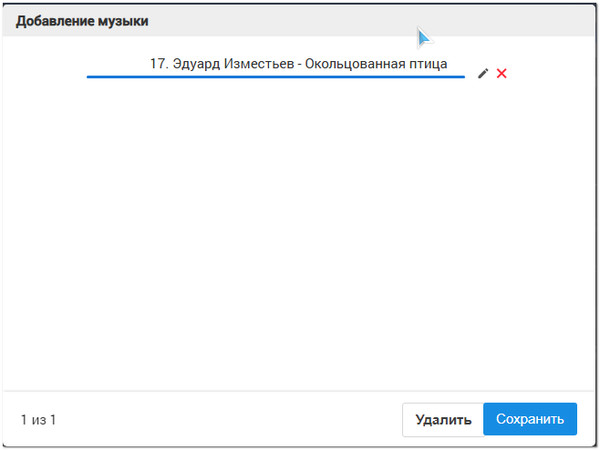Save the added music with the blue button
This screenshot has height=450, width=600.
tap(530, 419)
